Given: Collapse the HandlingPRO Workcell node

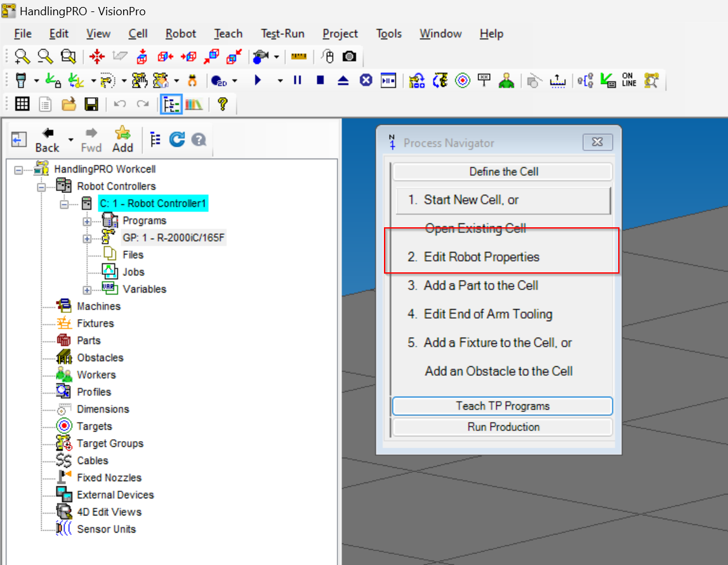Looking at the screenshot, I should coord(18,170).
